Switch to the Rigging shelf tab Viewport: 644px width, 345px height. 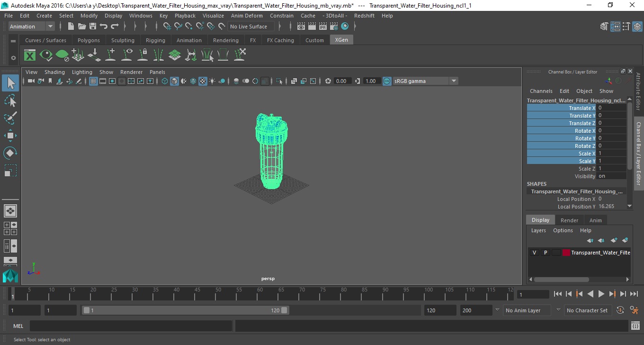coord(155,40)
